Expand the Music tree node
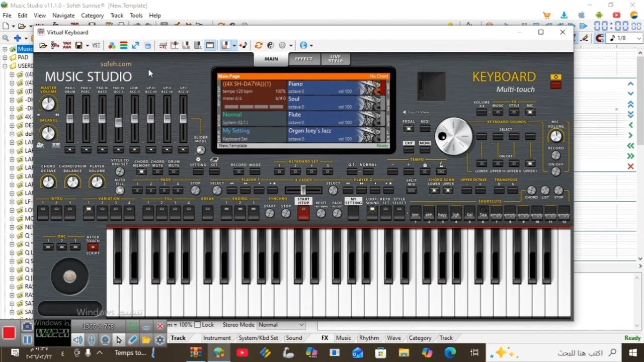The height and width of the screenshot is (362, 644). pyautogui.click(x=5, y=49)
